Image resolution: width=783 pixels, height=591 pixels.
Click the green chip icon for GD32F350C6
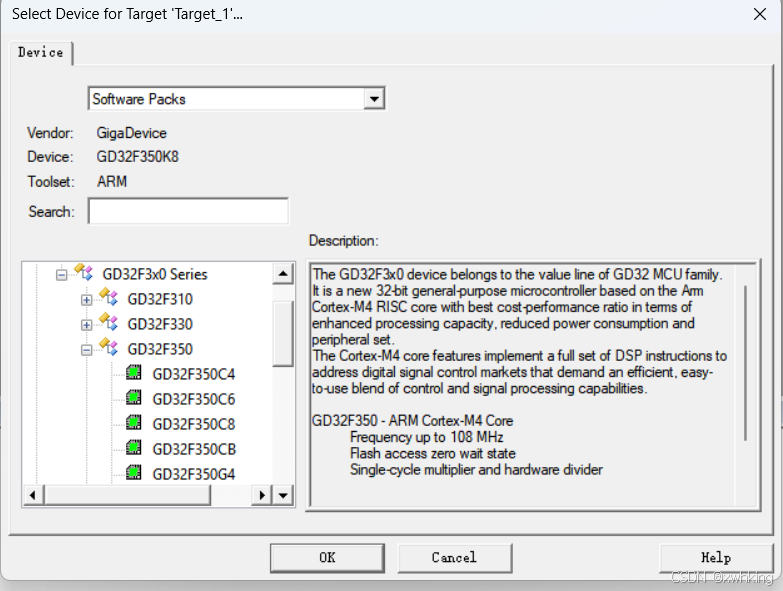[x=133, y=397]
